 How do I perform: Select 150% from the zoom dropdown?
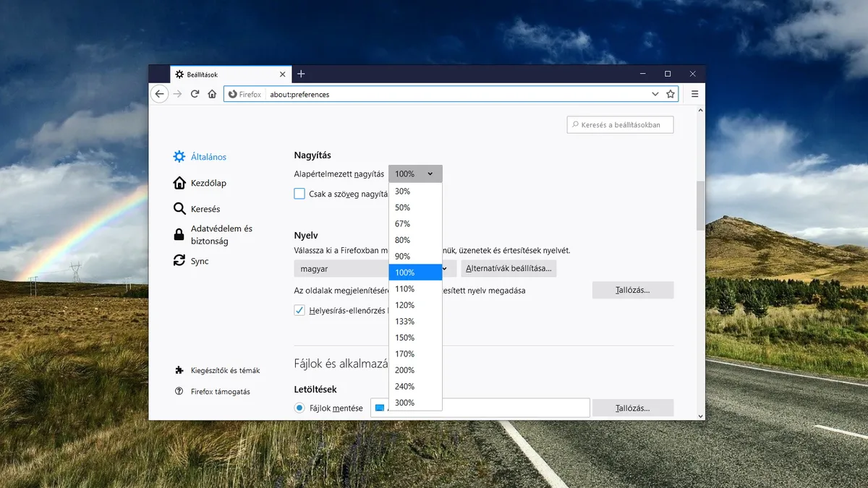[404, 337]
